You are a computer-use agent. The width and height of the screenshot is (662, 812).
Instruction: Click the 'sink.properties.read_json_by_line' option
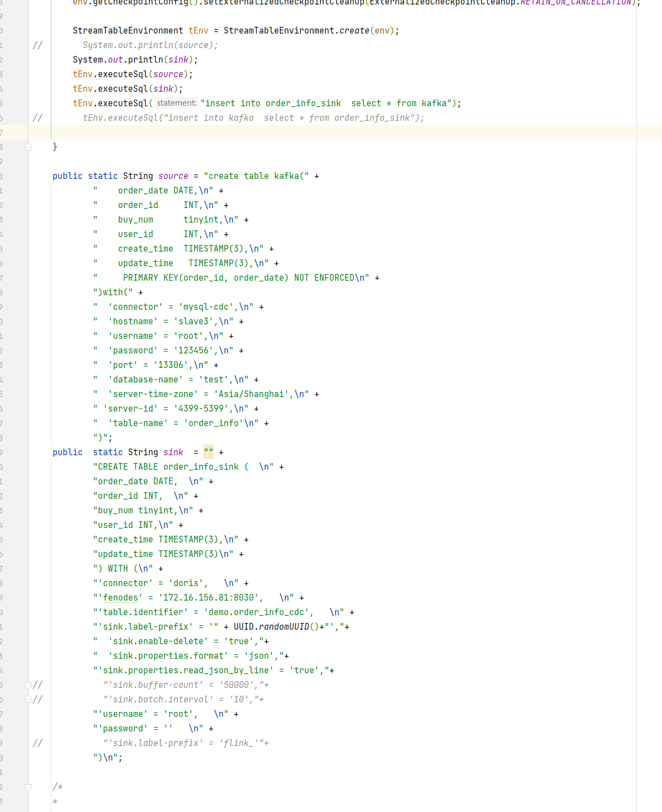(186, 671)
